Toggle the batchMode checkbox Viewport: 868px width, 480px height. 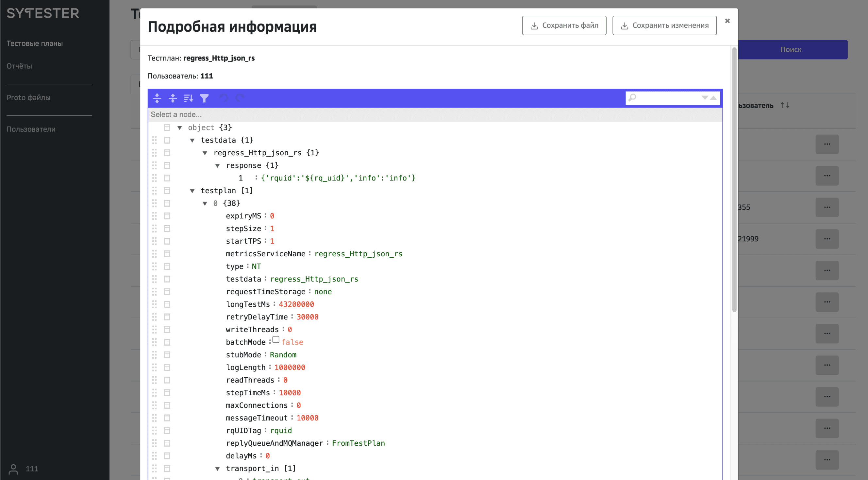[x=276, y=340]
